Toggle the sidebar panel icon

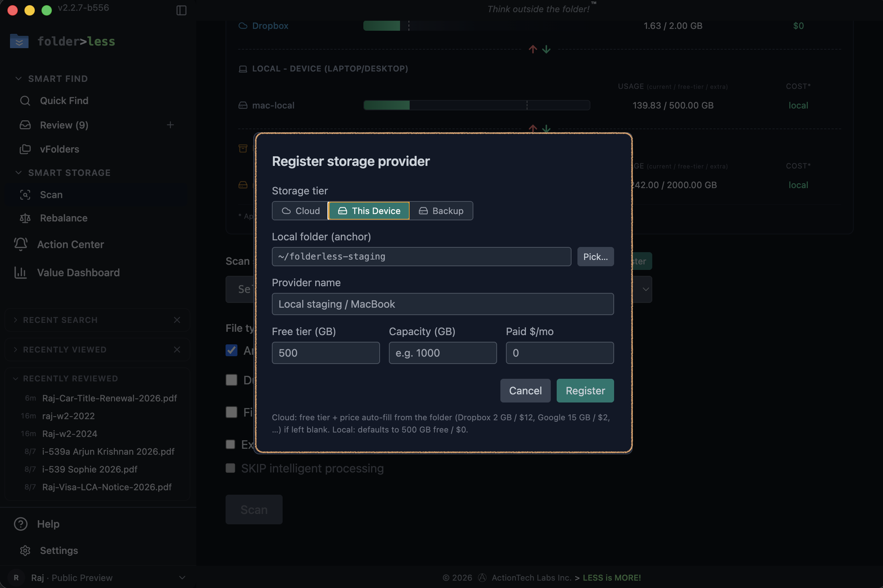pyautogui.click(x=181, y=10)
